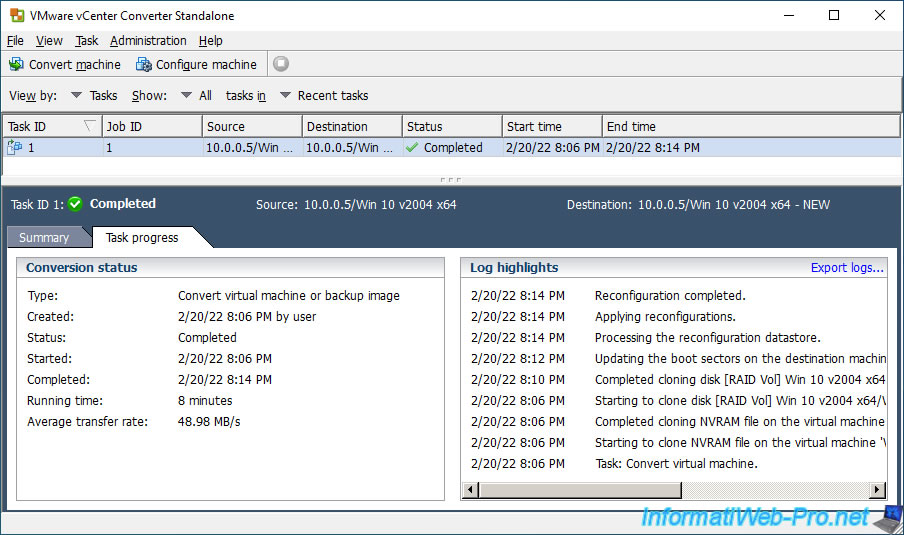This screenshot has height=535, width=904.
Task: Open the File menu
Action: 15,40
